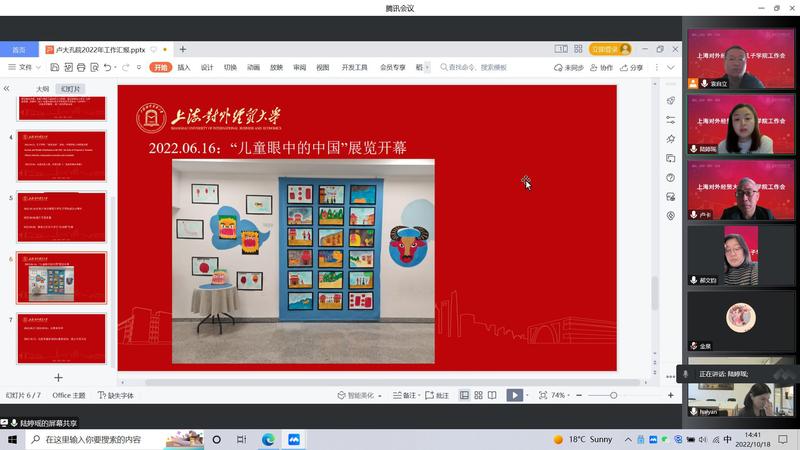This screenshot has height=450, width=800.
Task: Open the 审阅 Review ribbon tab
Action: (299, 67)
